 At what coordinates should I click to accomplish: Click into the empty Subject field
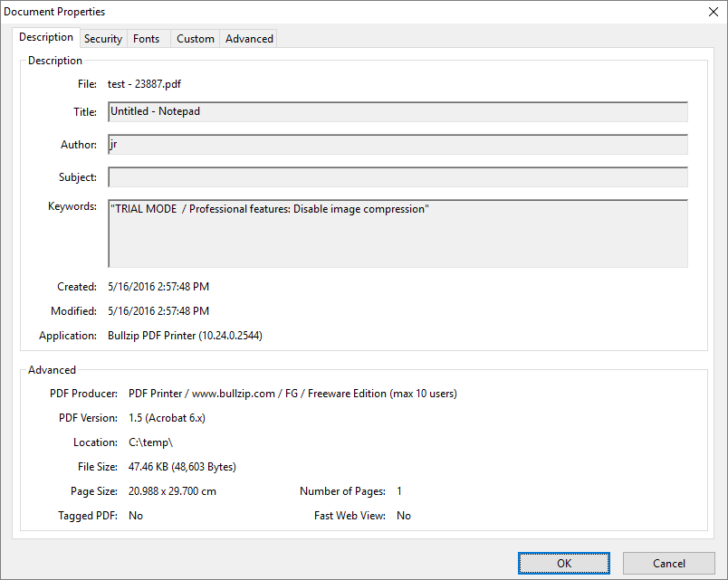[x=398, y=176]
